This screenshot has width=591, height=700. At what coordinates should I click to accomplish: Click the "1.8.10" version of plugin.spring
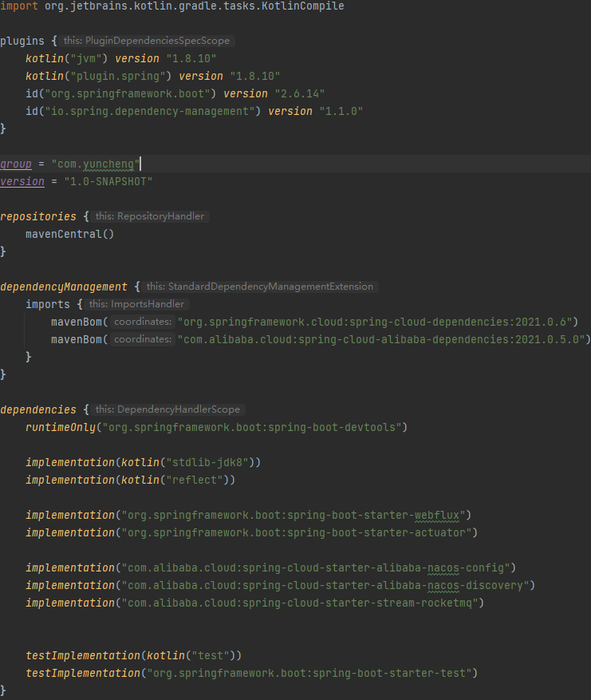pos(255,76)
